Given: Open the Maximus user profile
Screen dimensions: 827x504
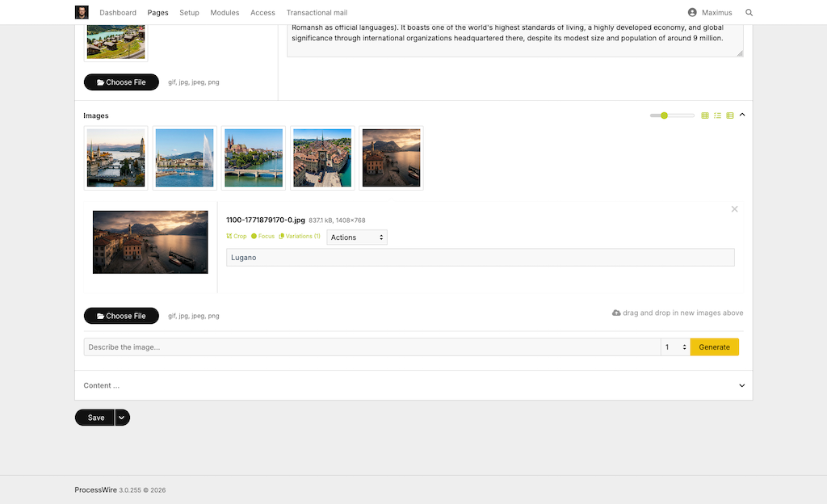Looking at the screenshot, I should [x=710, y=13].
